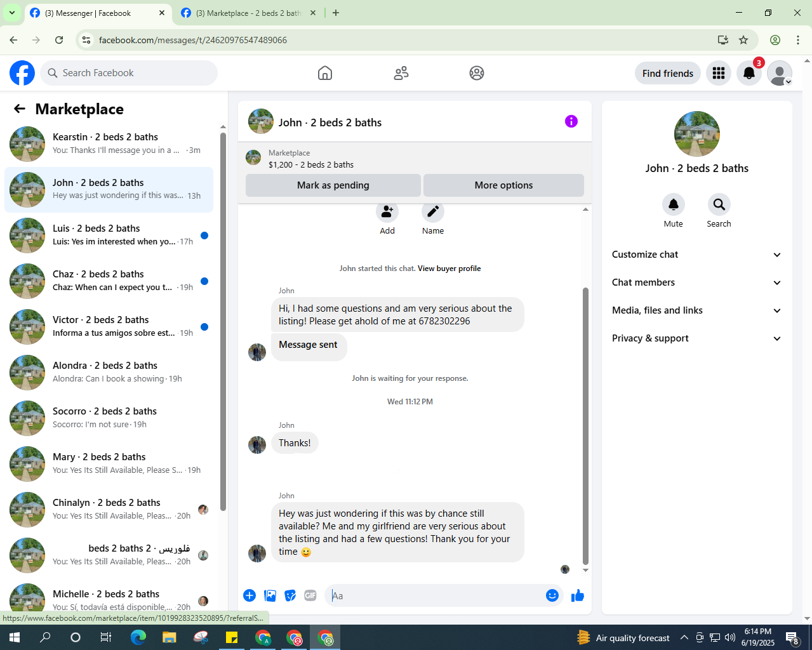
Task: Open the Facebook home logo
Action: click(22, 73)
